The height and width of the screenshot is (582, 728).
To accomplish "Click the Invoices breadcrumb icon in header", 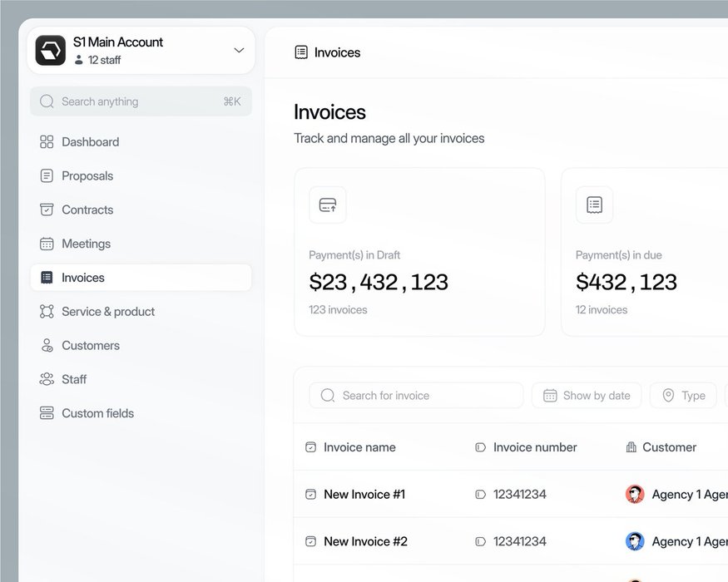I will (x=301, y=52).
